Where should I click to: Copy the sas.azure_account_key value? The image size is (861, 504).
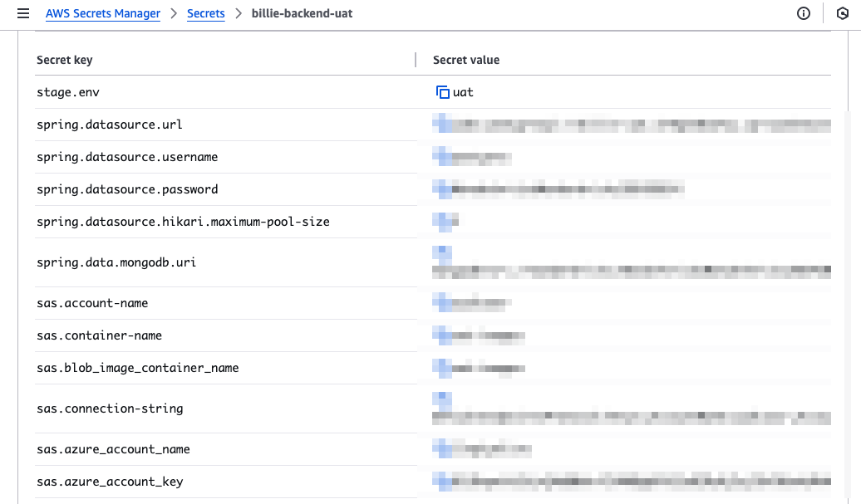(443, 481)
